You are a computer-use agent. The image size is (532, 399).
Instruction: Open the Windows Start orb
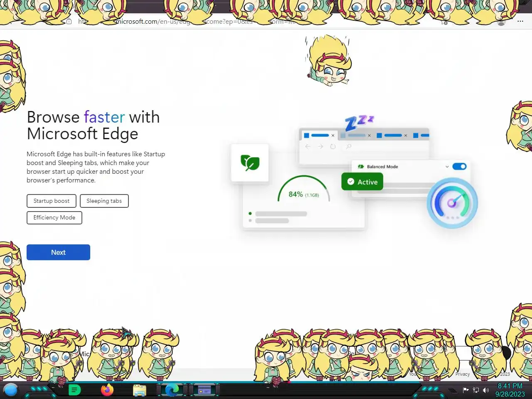[11, 390]
